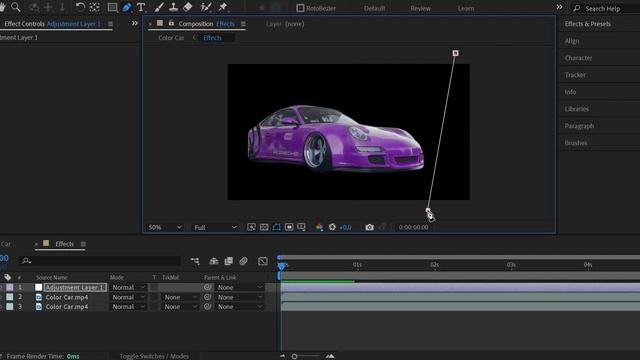Screen dimensions: 640x360
Task: Toggle the composition viewer lock icon
Action: coord(171,24)
